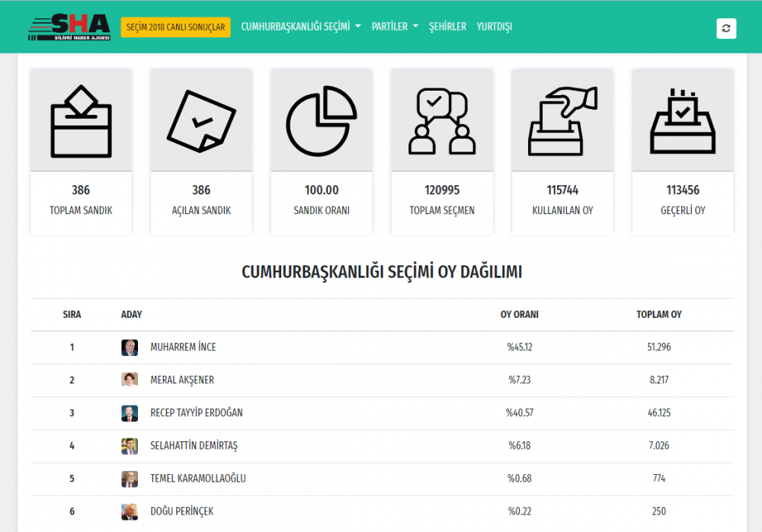Open the Yurtdışı menu item
This screenshot has width=762, height=532.
click(x=494, y=27)
